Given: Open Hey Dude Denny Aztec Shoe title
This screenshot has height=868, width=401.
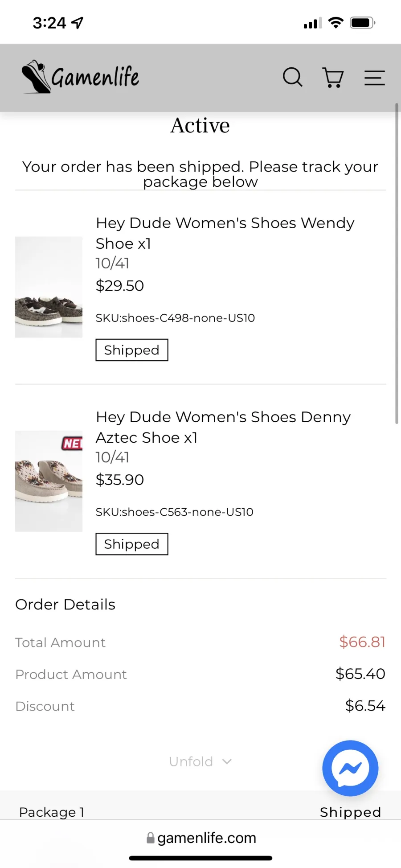Looking at the screenshot, I should tap(223, 427).
